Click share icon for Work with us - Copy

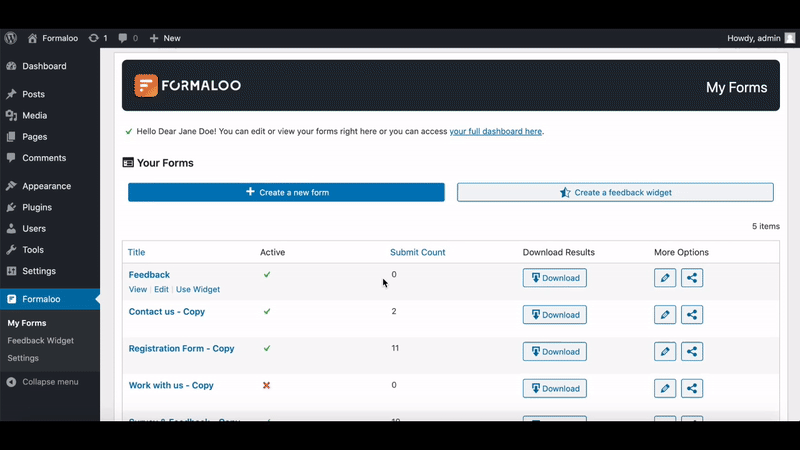point(692,388)
